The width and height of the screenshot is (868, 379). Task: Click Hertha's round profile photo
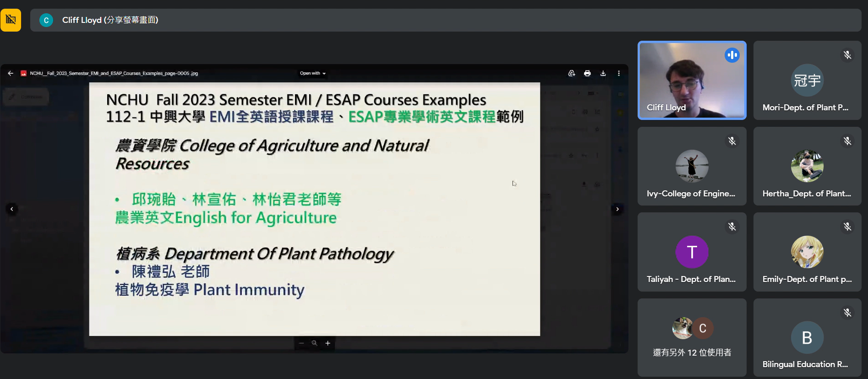tap(807, 166)
